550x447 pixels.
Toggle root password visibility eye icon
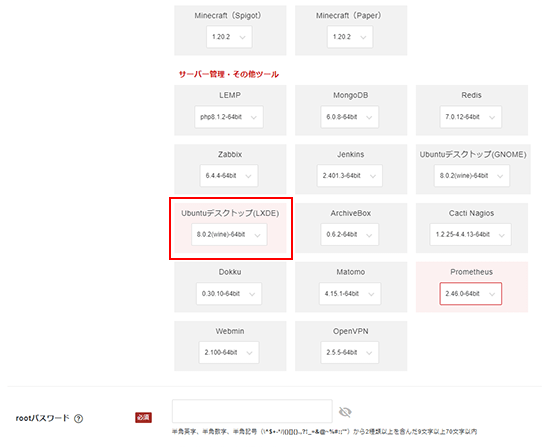(x=345, y=412)
